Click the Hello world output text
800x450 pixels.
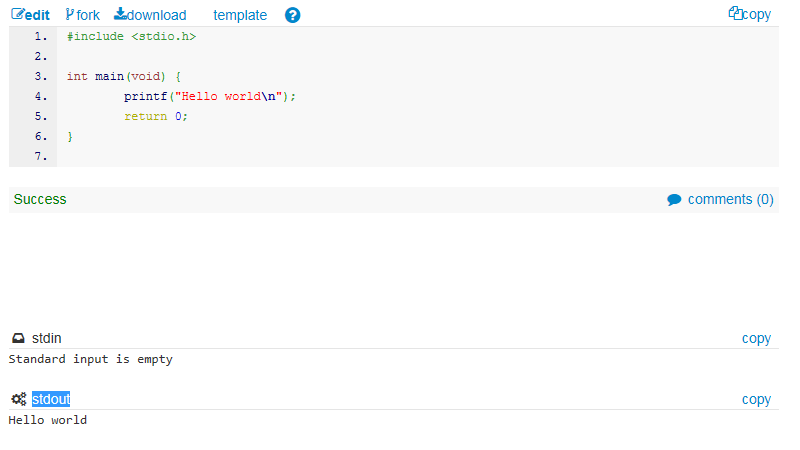pos(48,420)
